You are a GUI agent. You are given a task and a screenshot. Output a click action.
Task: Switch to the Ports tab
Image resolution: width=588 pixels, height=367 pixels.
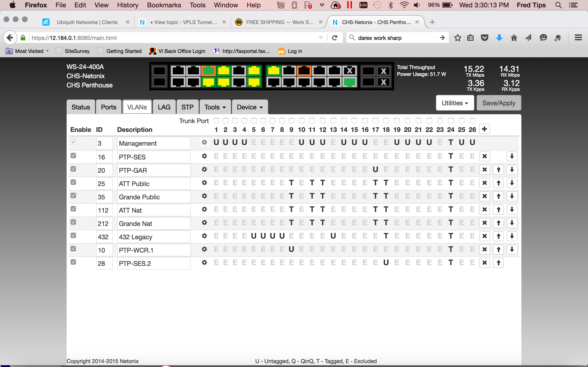coord(108,107)
